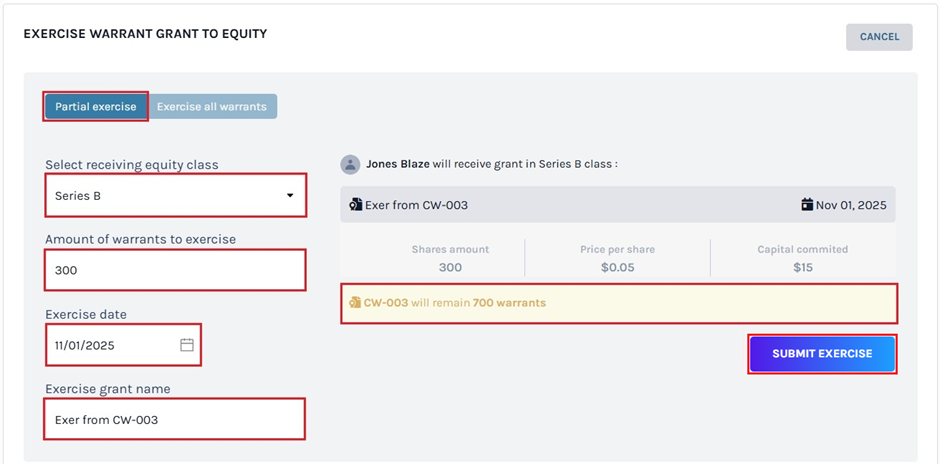Focus the Amount of warrants to exercise field
This screenshot has height=464, width=940.
click(175, 270)
